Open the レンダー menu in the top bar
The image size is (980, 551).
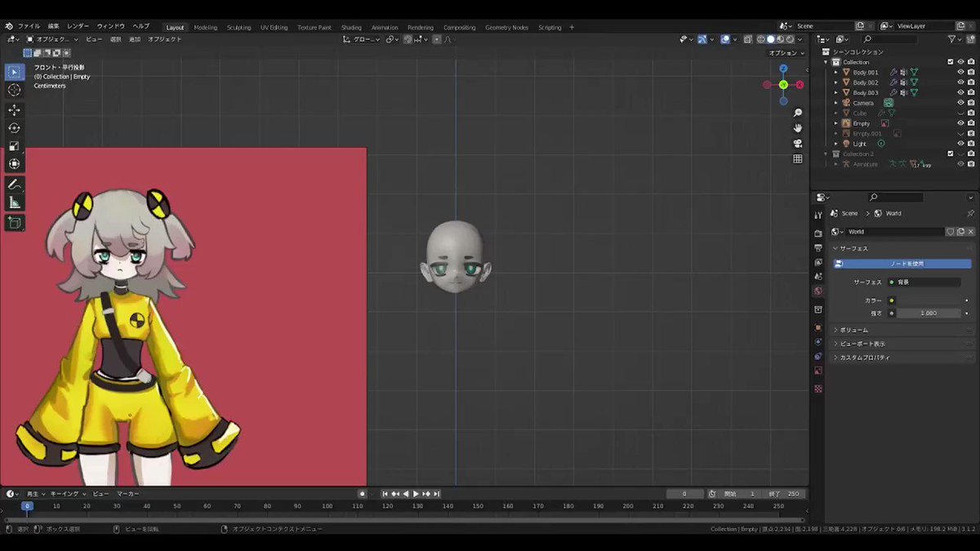77,25
